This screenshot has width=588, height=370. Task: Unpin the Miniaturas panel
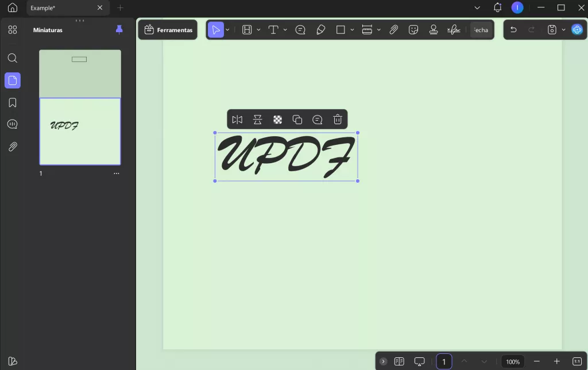click(119, 30)
